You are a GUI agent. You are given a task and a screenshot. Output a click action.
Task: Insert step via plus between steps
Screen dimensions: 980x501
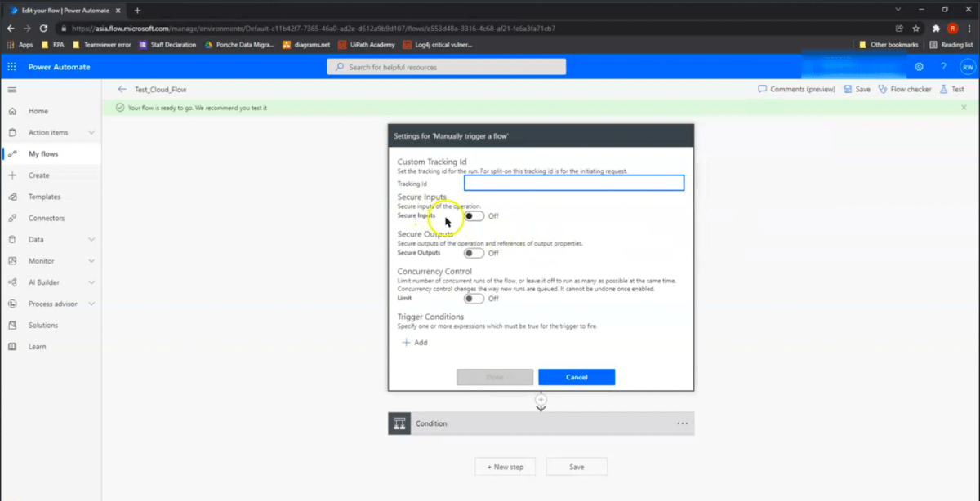click(x=541, y=399)
